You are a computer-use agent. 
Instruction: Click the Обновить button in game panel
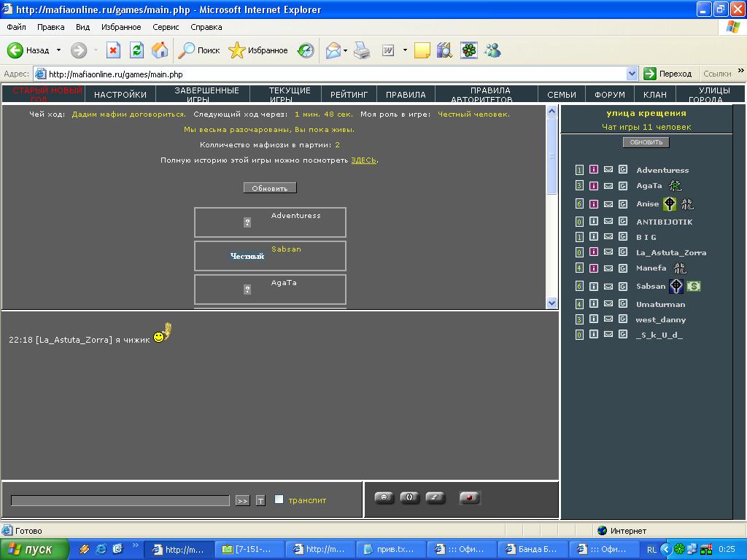270,188
